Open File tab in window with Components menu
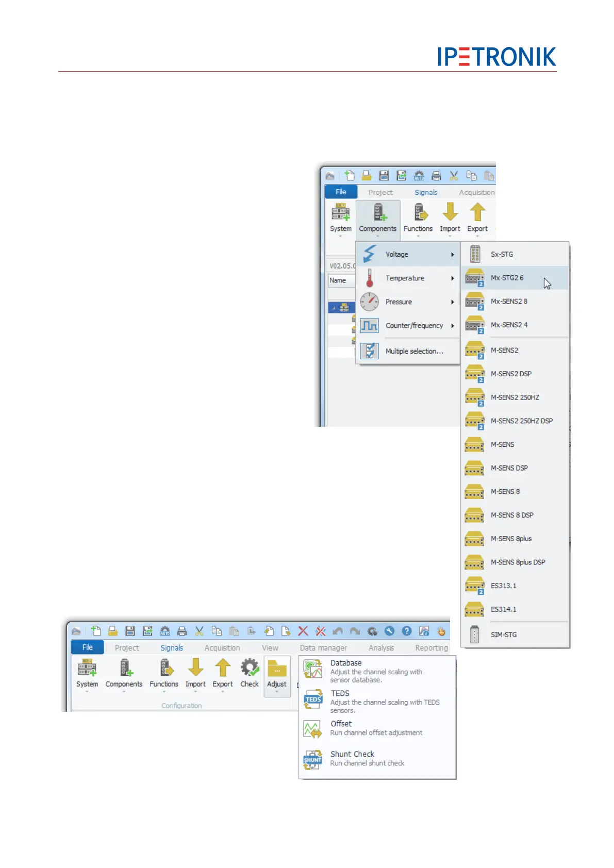Image resolution: width=614 pixels, height=868 pixels. (341, 192)
